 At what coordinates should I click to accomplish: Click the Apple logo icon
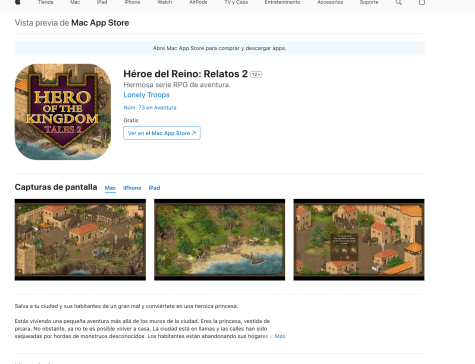coord(18,2)
